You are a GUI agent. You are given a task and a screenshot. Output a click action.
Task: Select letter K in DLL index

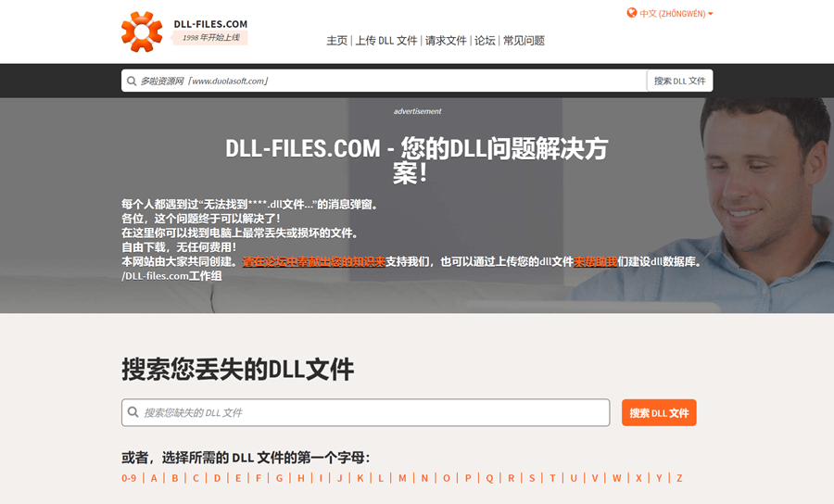[360, 478]
